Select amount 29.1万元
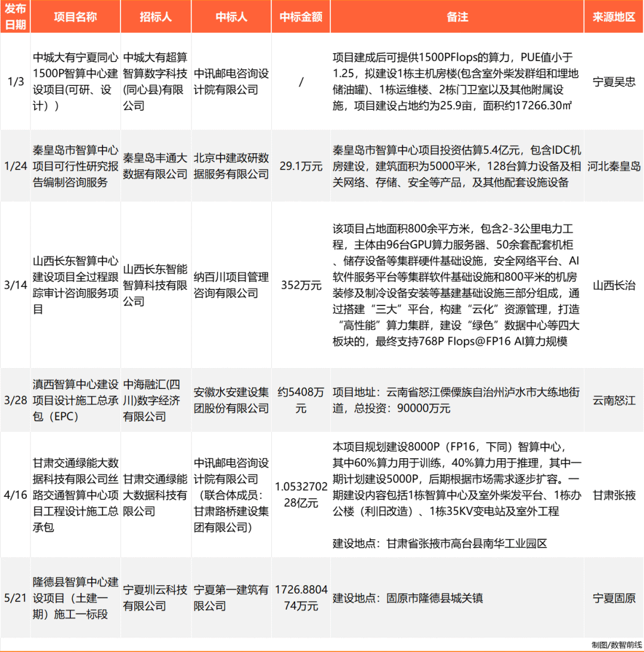 pos(301,166)
